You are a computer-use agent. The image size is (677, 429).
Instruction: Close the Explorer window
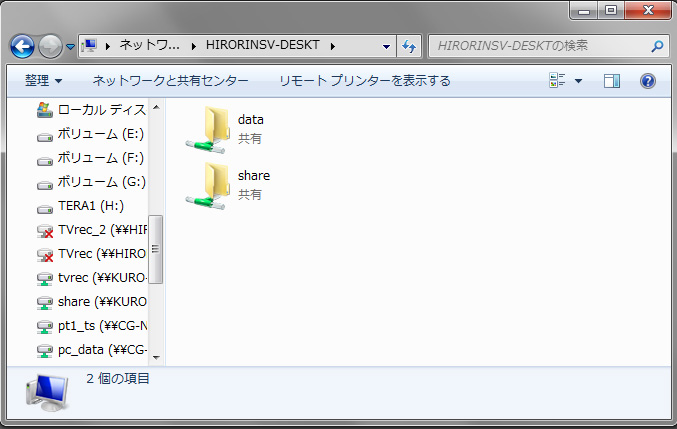click(648, 11)
